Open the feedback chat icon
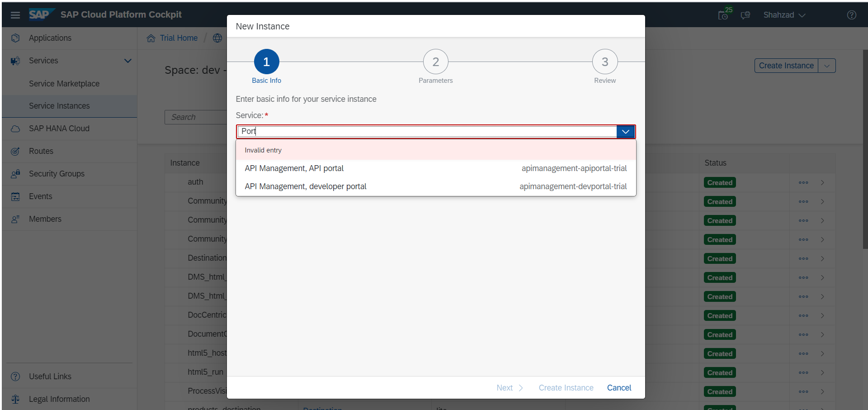Screen dimensions: 868x410 (x=745, y=14)
